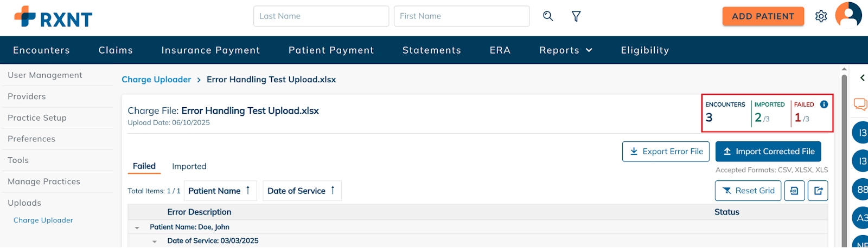Open the Claims menu

(x=116, y=50)
